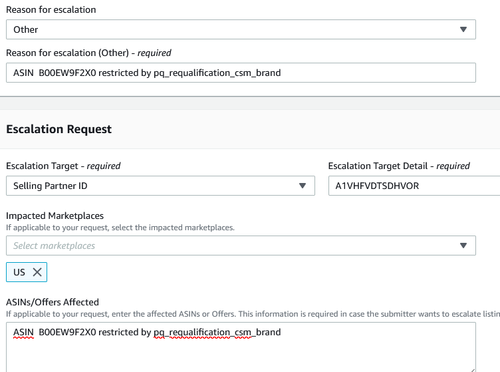500x372 pixels.
Task: Click the Select marketplaces dropdown arrow
Action: [x=463, y=246]
